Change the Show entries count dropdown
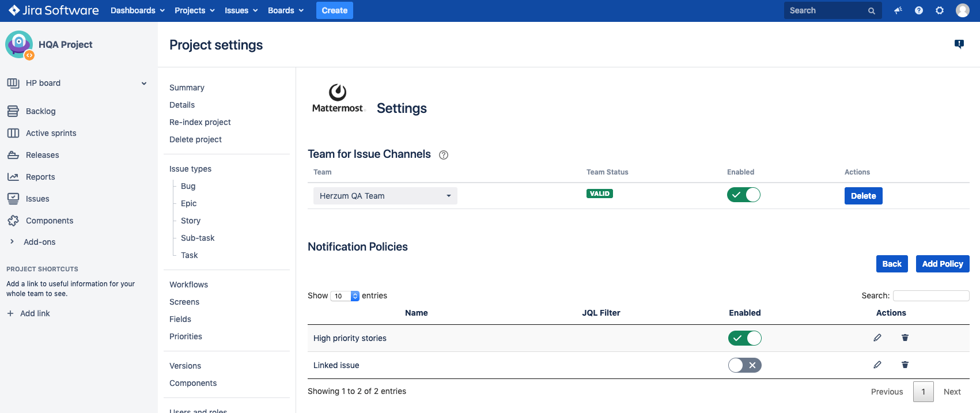The image size is (980, 413). (x=345, y=296)
